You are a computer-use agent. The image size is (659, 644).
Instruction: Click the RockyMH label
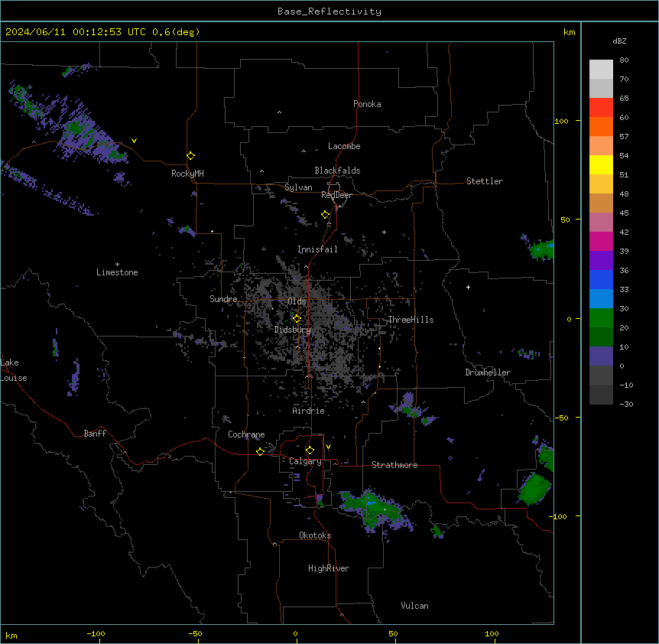(187, 174)
